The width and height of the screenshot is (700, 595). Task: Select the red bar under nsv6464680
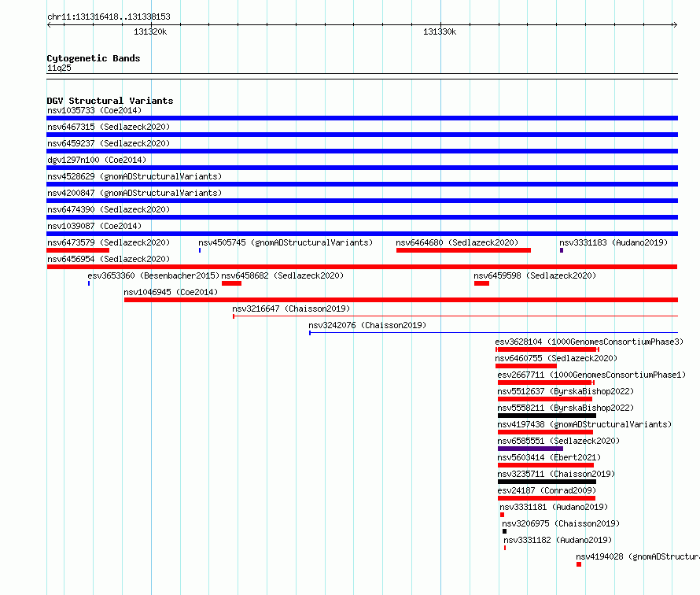point(463,250)
